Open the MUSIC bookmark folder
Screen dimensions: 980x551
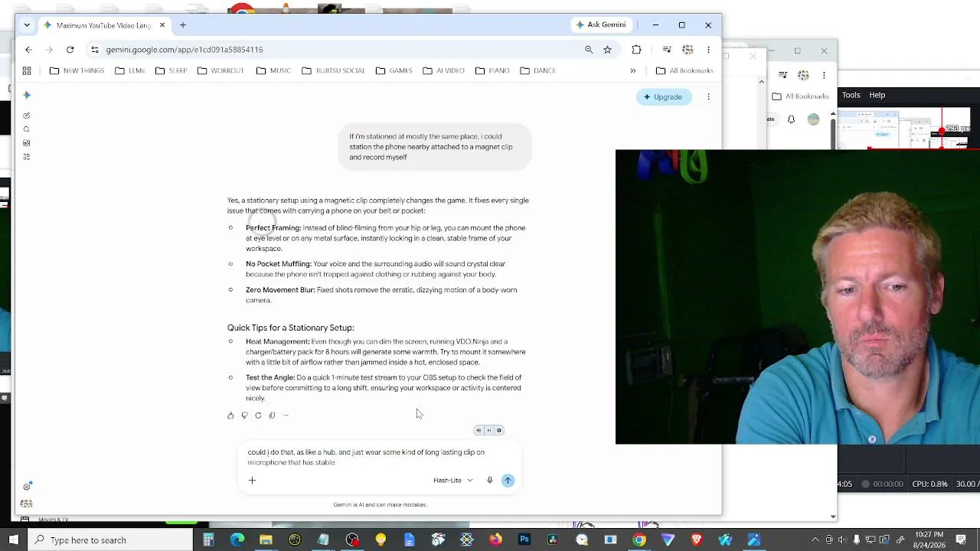[x=273, y=70]
